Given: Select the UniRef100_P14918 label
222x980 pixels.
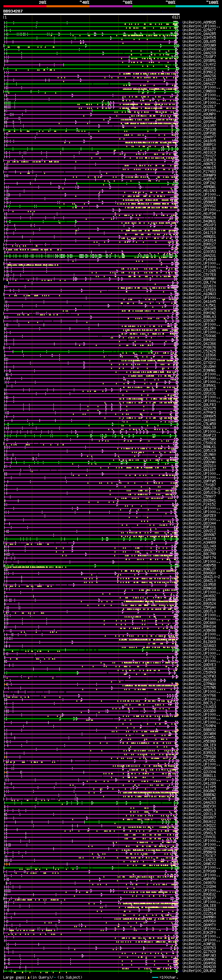Looking at the screenshot, I should pos(199,259).
